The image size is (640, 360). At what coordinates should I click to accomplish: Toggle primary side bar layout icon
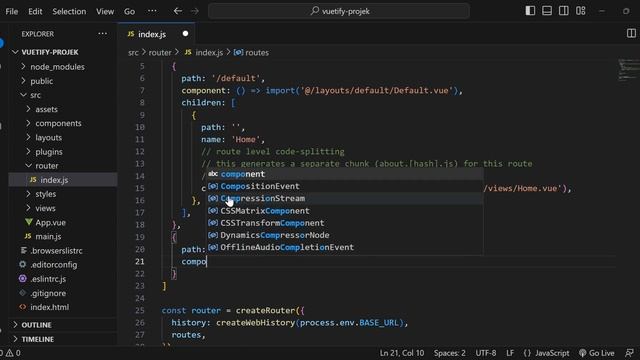coord(530,11)
